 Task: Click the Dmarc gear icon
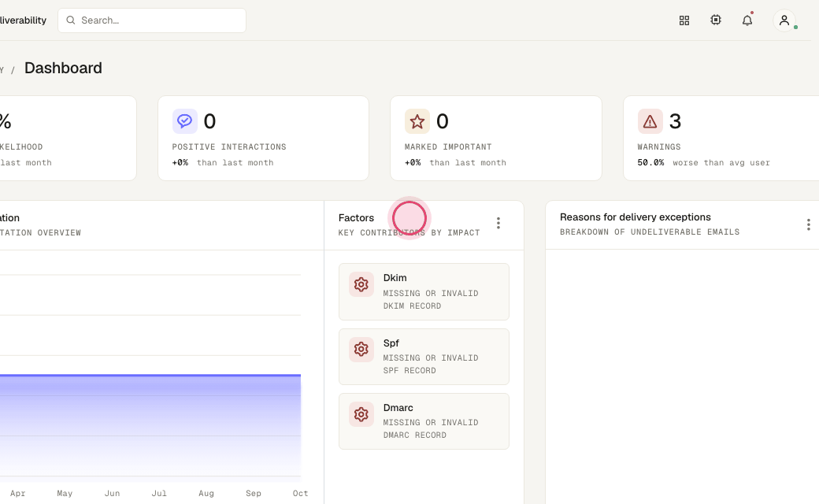[x=361, y=414]
